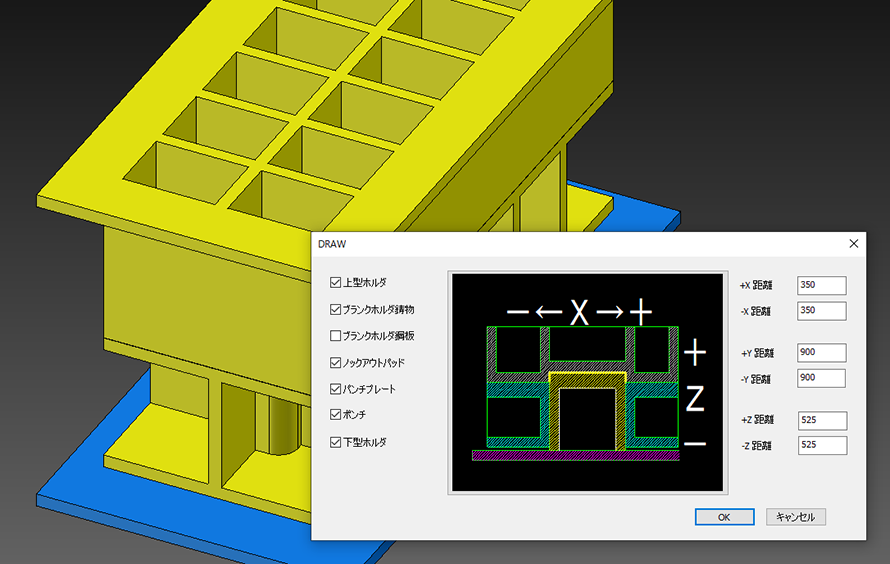Click the +X 距離 input field

tap(821, 285)
